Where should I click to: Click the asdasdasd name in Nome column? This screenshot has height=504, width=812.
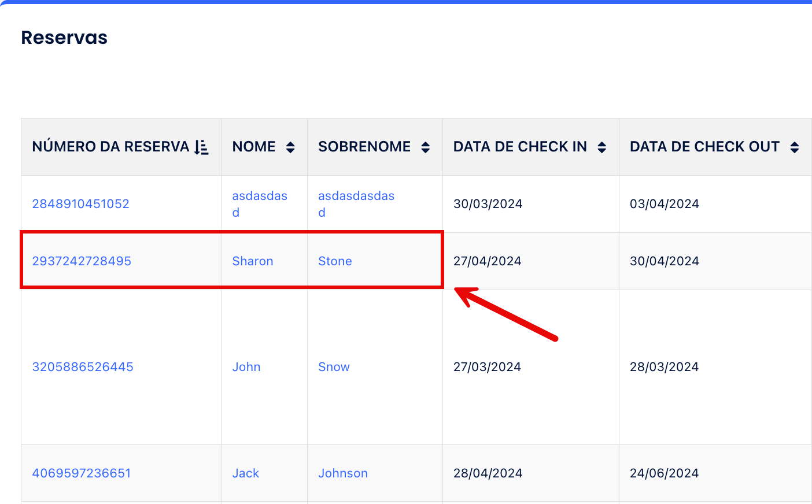click(x=260, y=197)
